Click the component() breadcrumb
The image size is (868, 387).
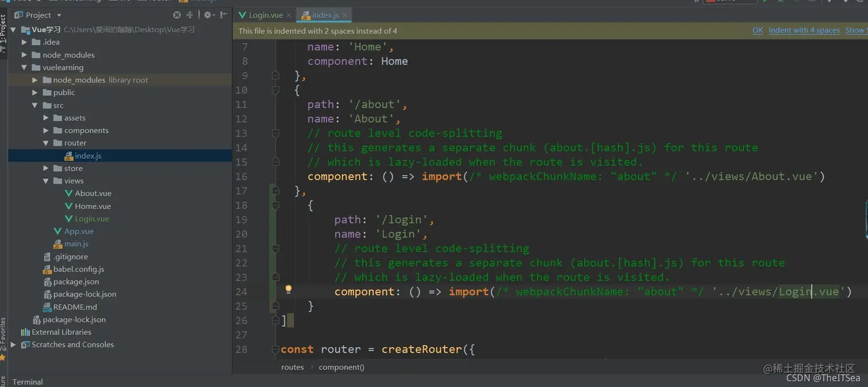coord(342,368)
